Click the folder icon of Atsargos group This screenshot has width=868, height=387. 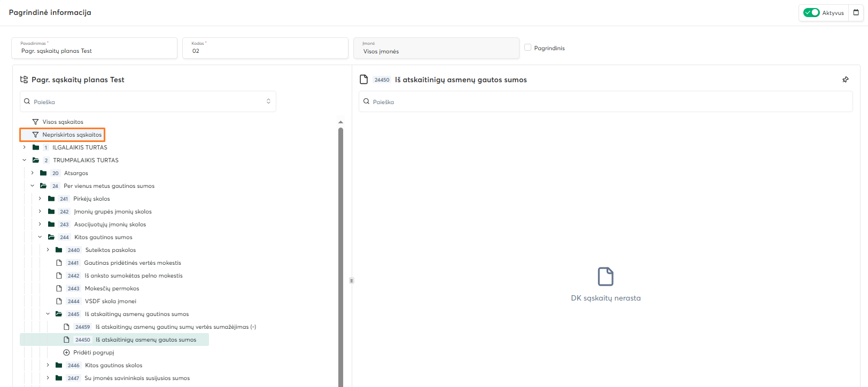(43, 173)
